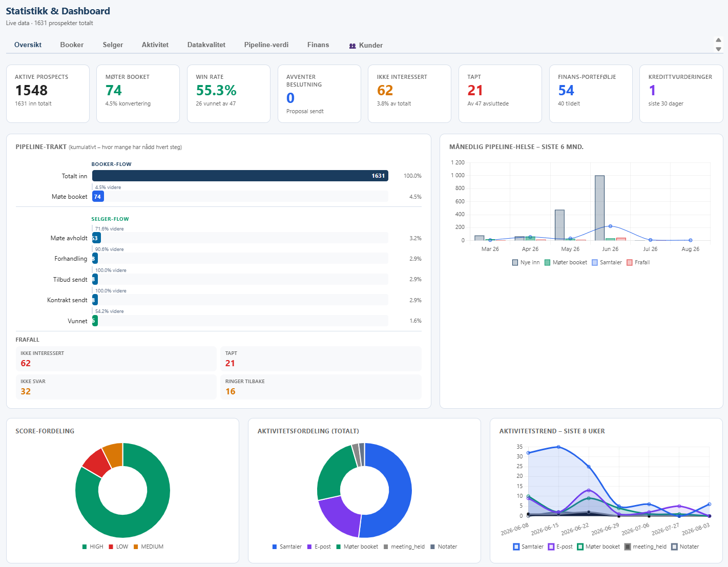The image size is (728, 567).
Task: Toggle HIGH in score-fordeling legend
Action: pyautogui.click(x=93, y=547)
